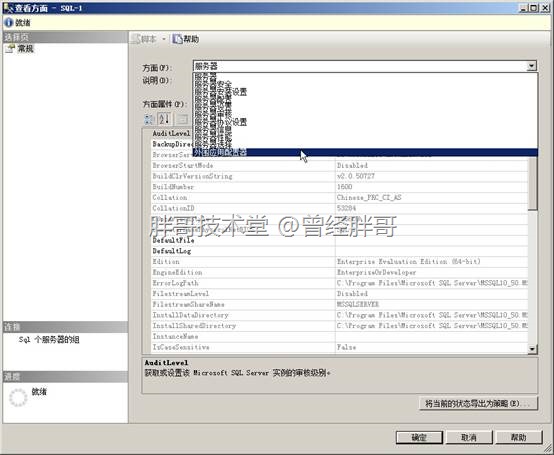554x455 pixels.
Task: Select the highlighted 外围应用配置器 list entry
Action: point(365,152)
